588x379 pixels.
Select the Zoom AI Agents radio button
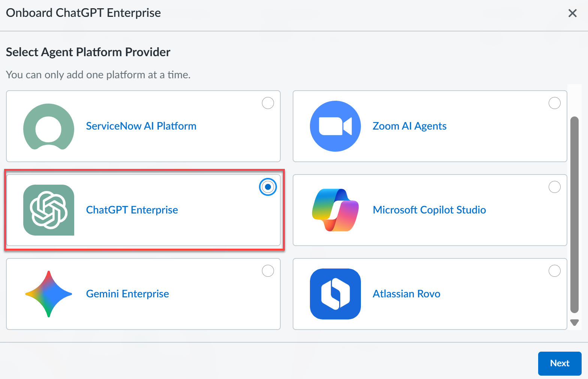(x=555, y=103)
